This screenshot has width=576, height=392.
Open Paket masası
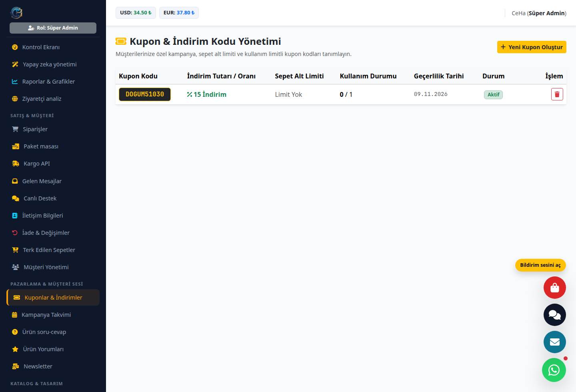coord(53,146)
